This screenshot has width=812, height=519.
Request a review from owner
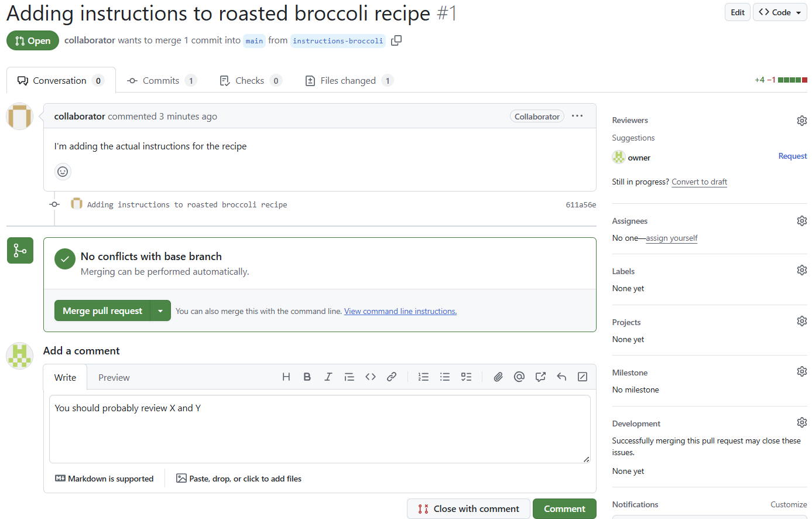pos(793,156)
